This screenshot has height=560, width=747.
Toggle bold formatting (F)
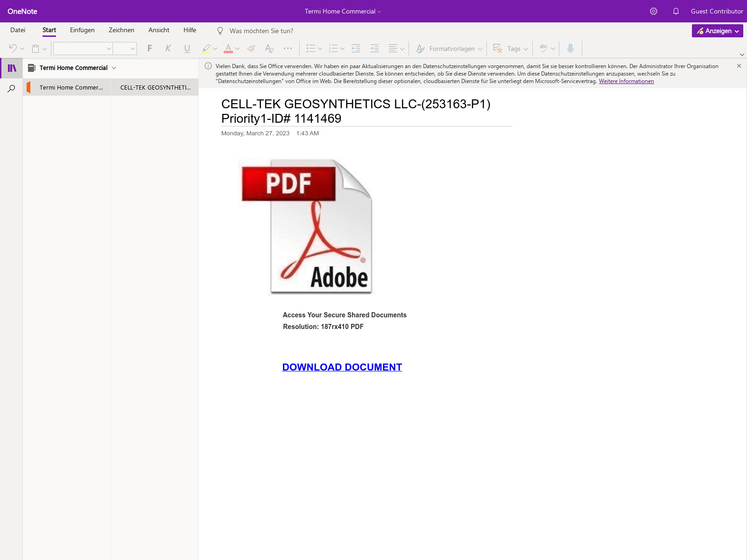click(150, 48)
